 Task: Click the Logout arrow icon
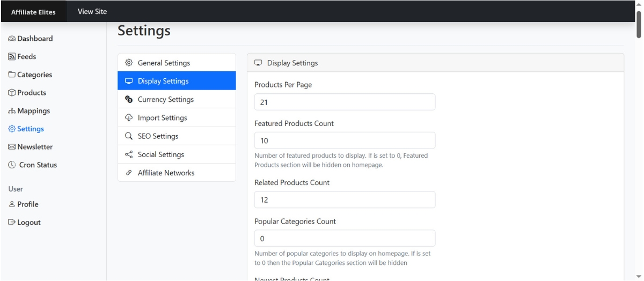[12, 223]
